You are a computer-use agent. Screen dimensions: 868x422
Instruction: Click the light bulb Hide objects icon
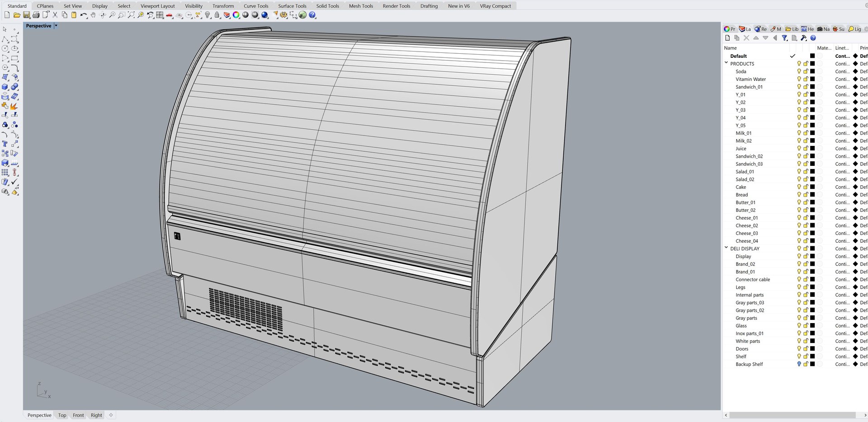pyautogui.click(x=208, y=15)
